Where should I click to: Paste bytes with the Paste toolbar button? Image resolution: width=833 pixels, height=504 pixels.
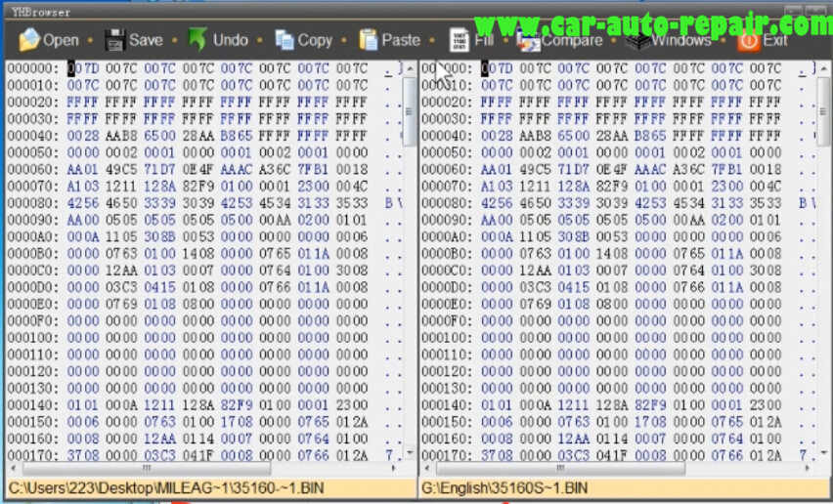pos(389,40)
